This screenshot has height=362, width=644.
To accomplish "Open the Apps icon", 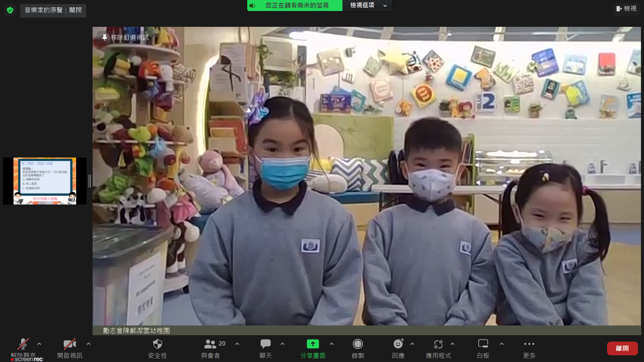I will point(438,344).
